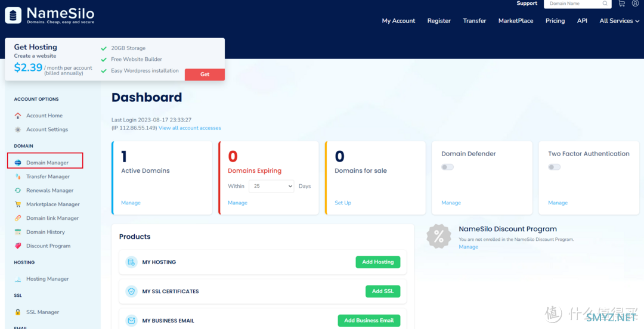Click Manage under NameSilo Discount Program
The image size is (644, 329).
468,247
